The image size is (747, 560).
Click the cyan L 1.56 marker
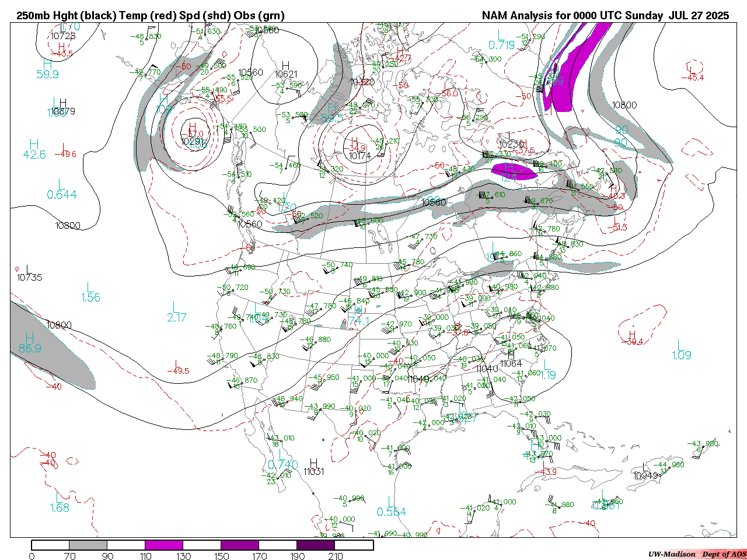[x=90, y=292]
